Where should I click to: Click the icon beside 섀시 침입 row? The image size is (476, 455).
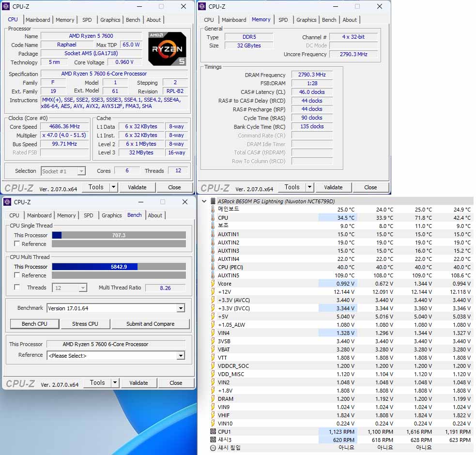[213, 448]
